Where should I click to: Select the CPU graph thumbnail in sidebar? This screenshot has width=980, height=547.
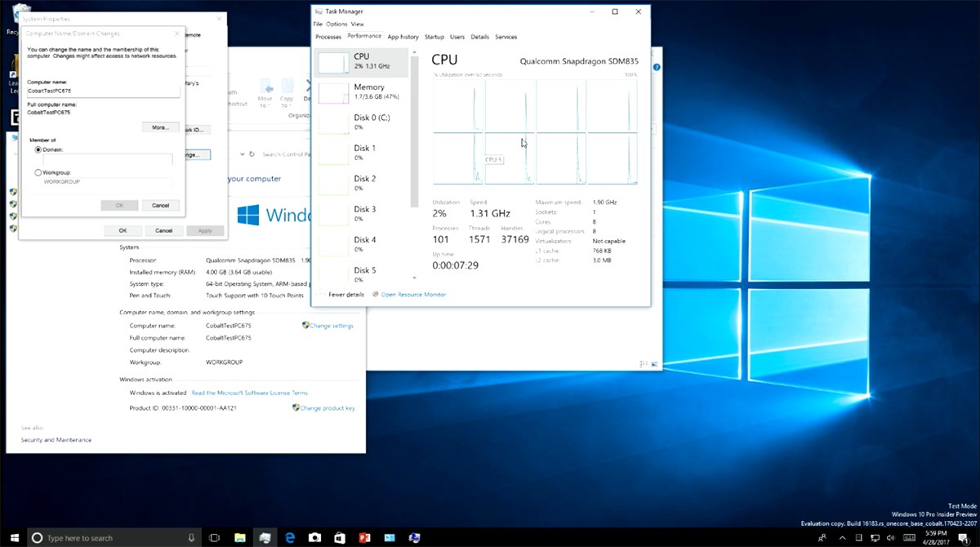(x=332, y=63)
